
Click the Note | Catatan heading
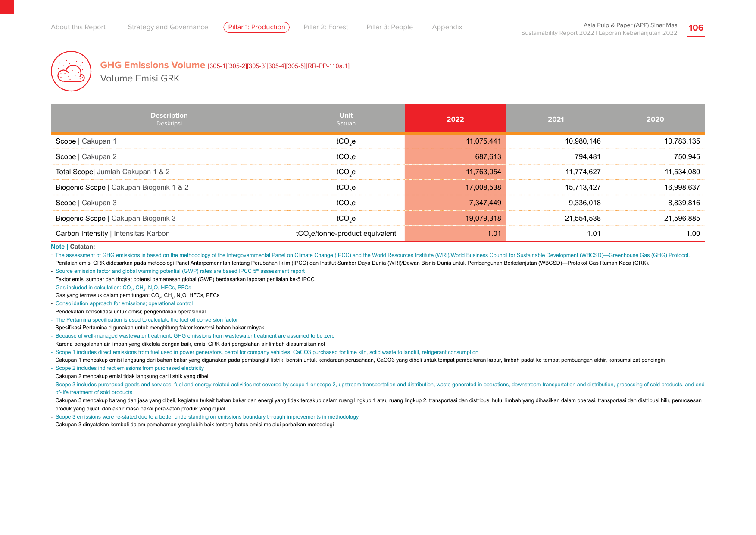pyautogui.click(x=73, y=247)
